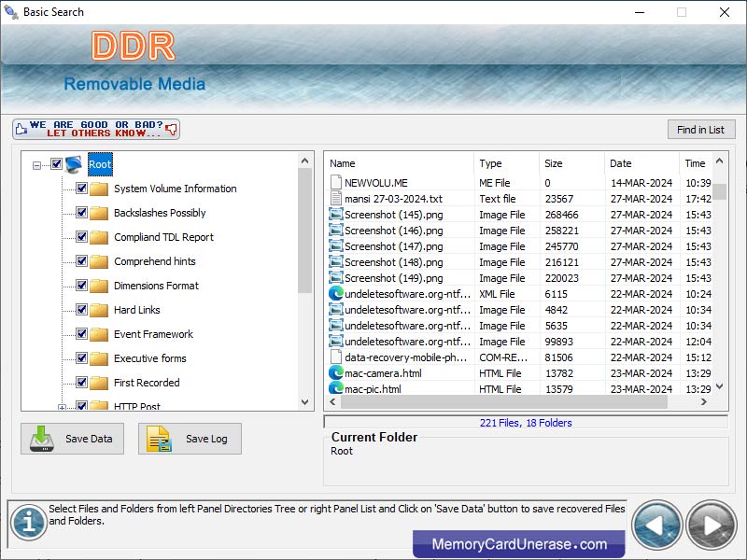747x560 pixels.
Task: Click the green Save Data icon
Action: [x=43, y=439]
